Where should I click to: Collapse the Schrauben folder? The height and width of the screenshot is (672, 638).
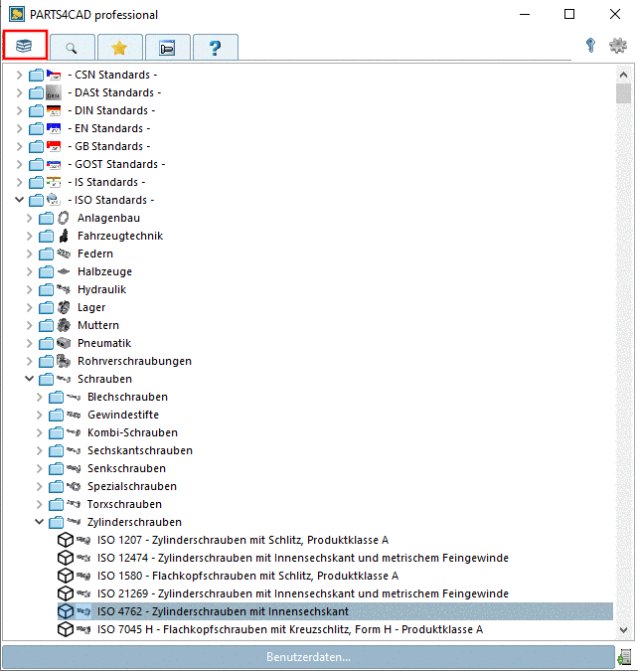[x=29, y=379]
